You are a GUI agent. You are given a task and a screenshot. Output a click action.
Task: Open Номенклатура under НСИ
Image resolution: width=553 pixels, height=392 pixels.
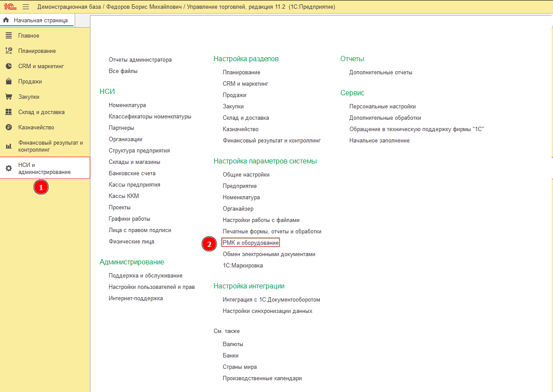tap(127, 105)
